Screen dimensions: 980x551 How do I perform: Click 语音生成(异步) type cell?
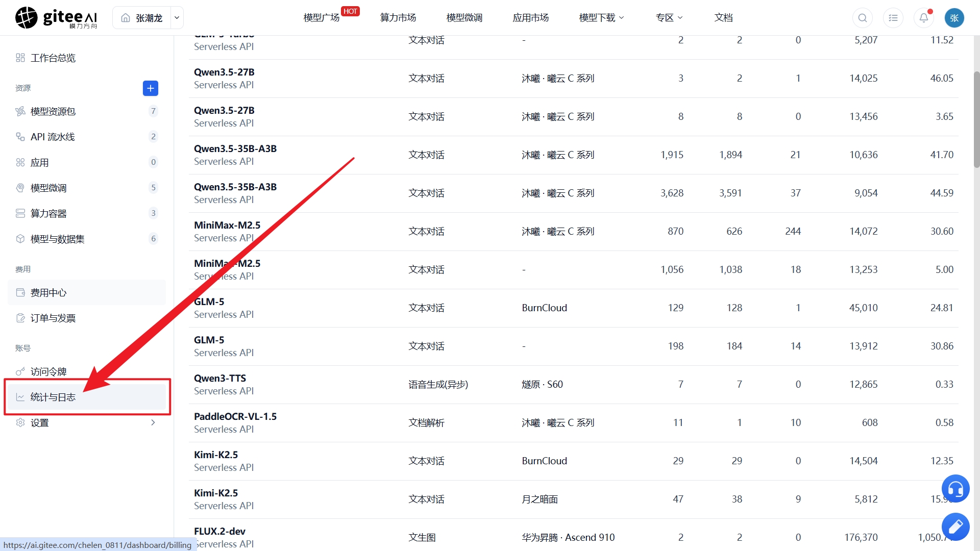[438, 385]
